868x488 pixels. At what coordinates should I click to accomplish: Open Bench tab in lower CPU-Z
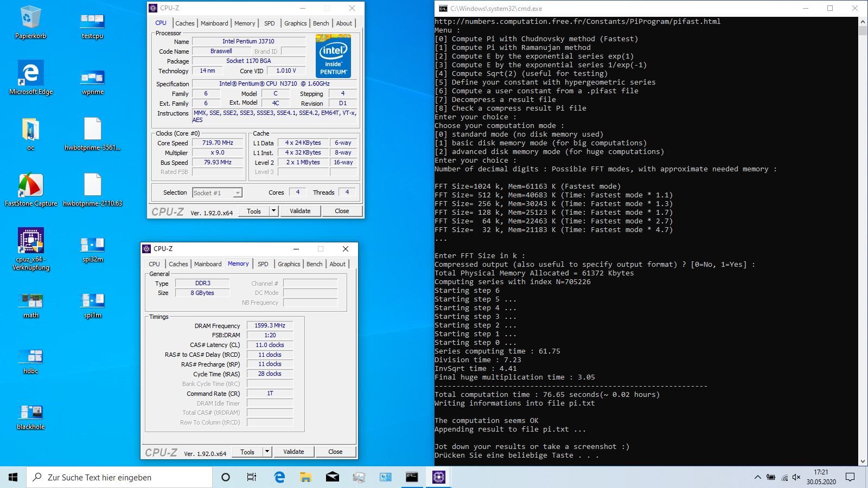(x=315, y=264)
